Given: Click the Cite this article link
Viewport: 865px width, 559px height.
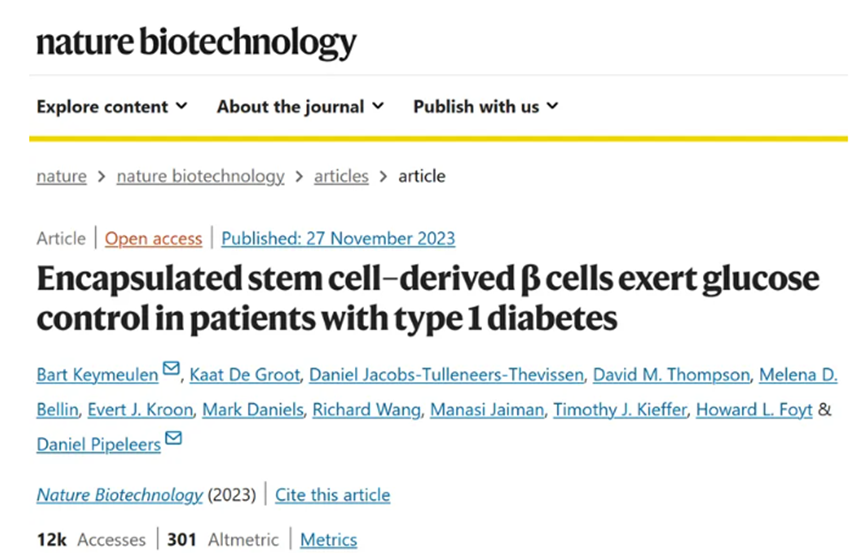Looking at the screenshot, I should click(x=332, y=495).
